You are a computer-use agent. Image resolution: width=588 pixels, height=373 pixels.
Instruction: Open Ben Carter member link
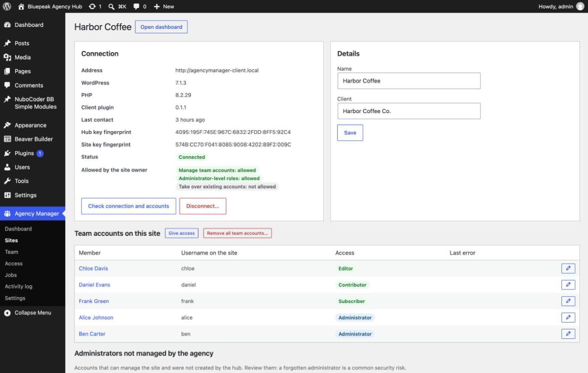(92, 334)
